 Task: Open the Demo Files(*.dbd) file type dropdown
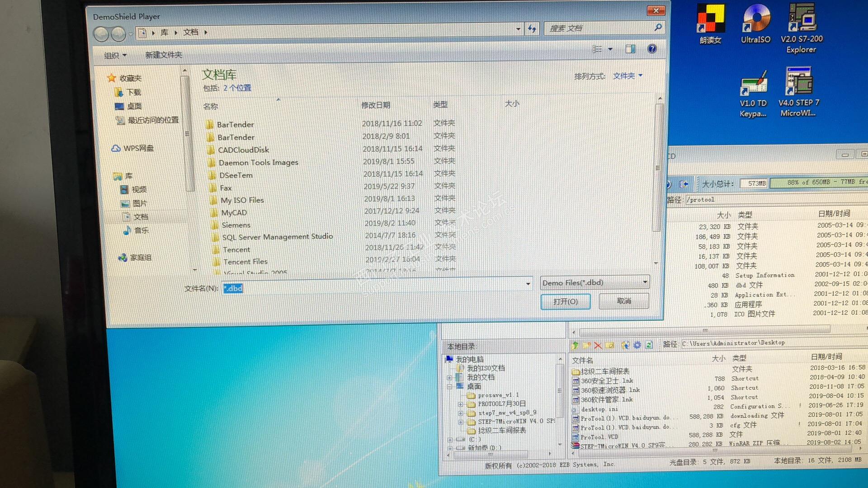595,283
